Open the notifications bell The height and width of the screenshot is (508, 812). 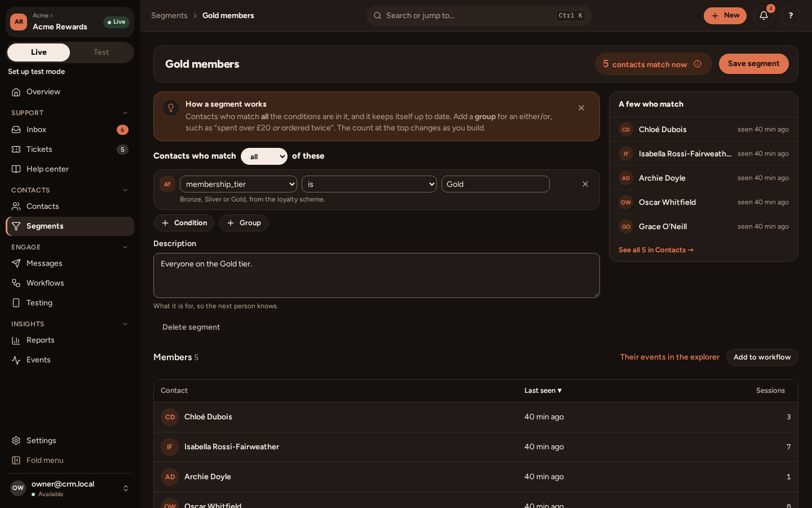click(764, 16)
